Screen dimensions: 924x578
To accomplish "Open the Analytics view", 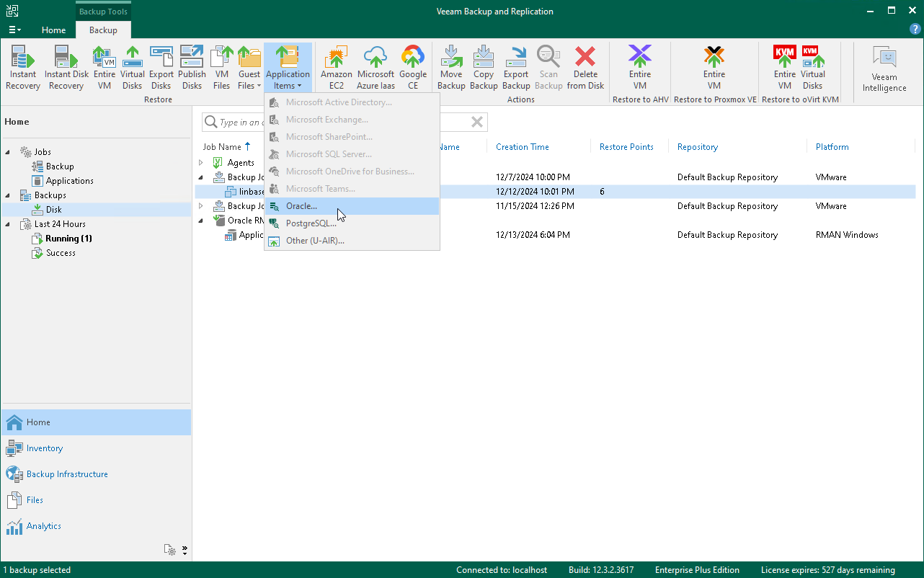I will coord(96,526).
